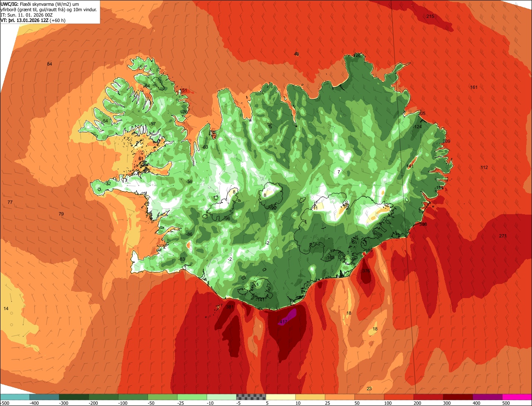This screenshot has height=406, width=532.
Task: Click the '209' flux value on the east coast
Action: pos(446,142)
